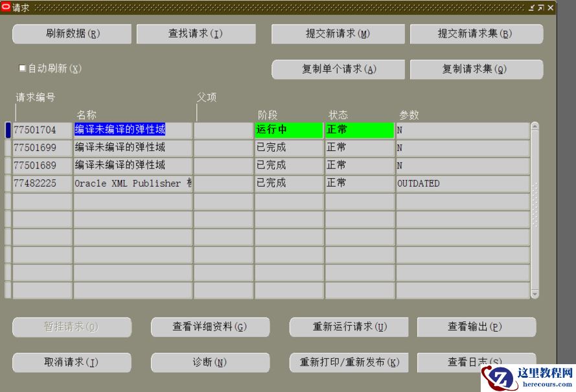Click 复制单个请求 to copy single request

pos(340,69)
